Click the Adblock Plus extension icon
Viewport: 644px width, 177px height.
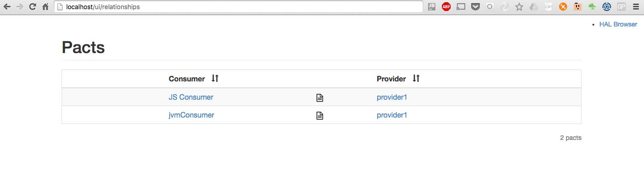tap(447, 7)
